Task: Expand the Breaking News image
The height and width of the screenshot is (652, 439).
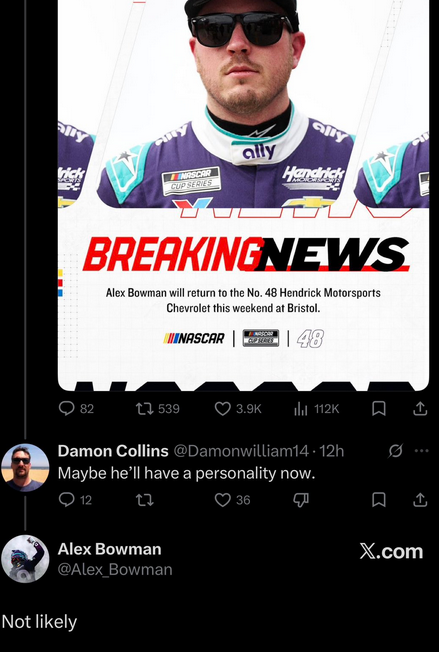Action: pyautogui.click(x=243, y=195)
